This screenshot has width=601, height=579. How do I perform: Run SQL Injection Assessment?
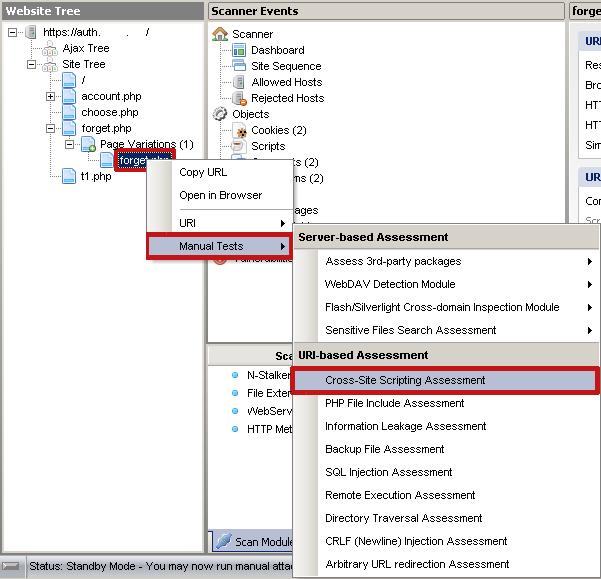[446, 472]
